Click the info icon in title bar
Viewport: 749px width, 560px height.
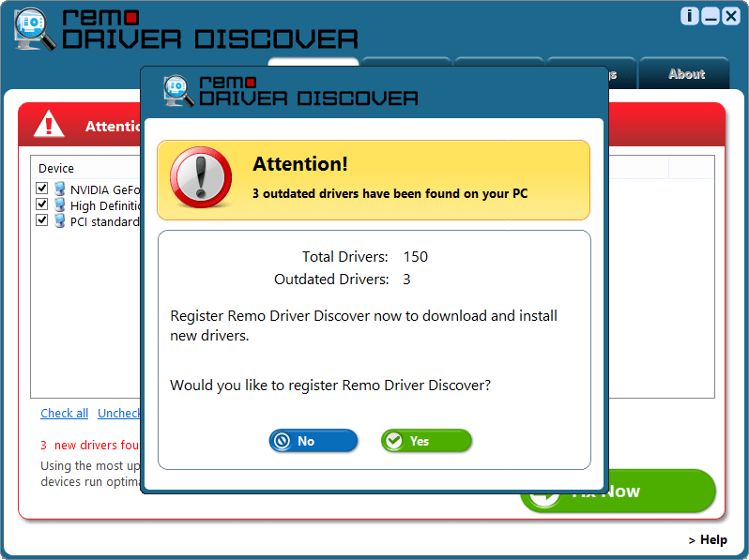tap(689, 16)
